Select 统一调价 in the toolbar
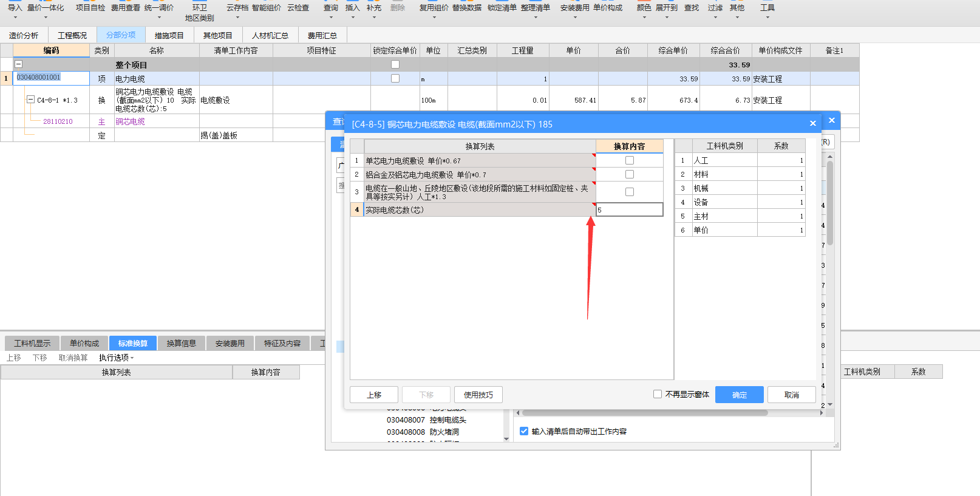980x496 pixels. [159, 8]
